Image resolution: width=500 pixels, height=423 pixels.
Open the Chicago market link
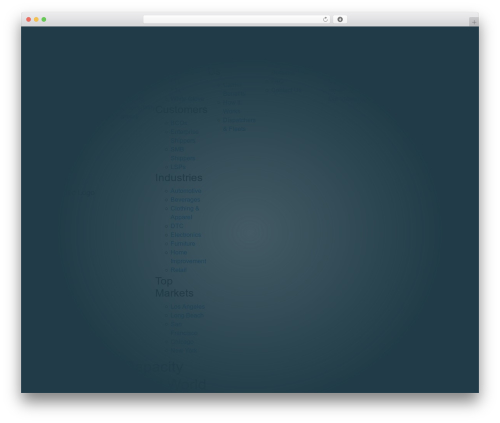pos(182,342)
